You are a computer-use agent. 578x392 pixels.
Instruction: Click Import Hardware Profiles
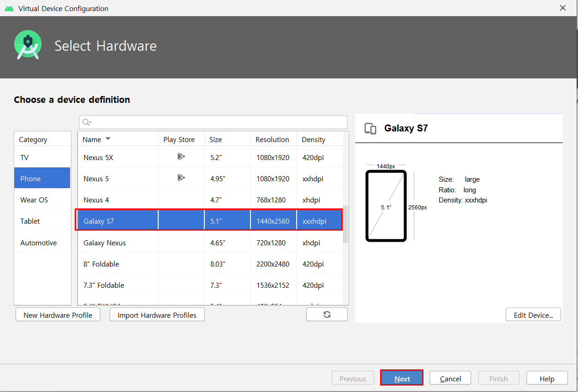click(157, 315)
